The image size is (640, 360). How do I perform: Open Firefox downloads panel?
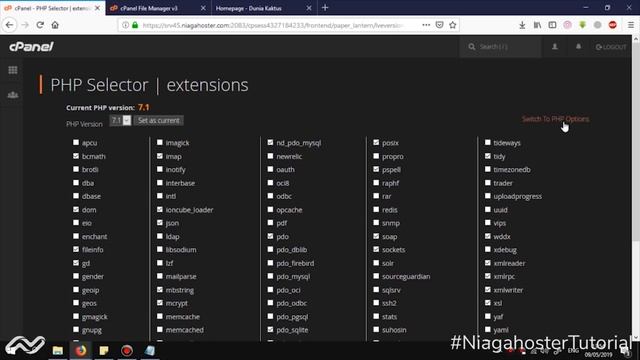click(522, 25)
